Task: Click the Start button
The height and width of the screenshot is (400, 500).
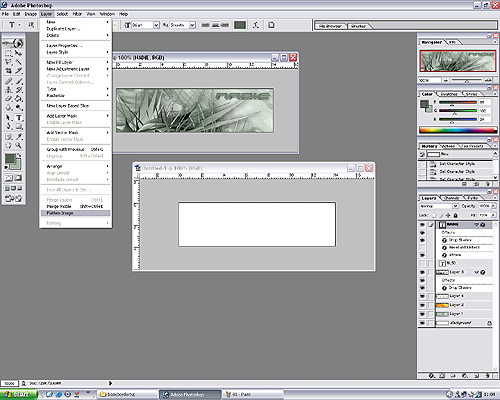Action: [x=18, y=395]
